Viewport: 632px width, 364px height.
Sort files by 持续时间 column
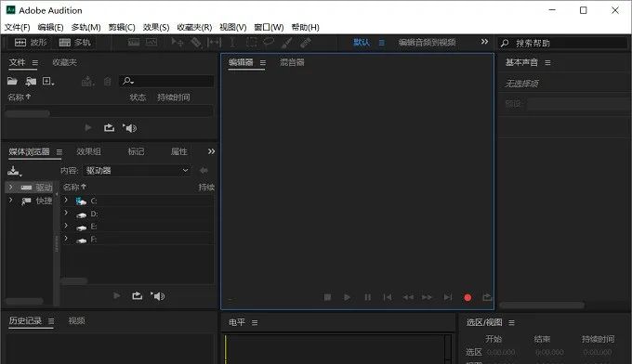click(x=174, y=97)
